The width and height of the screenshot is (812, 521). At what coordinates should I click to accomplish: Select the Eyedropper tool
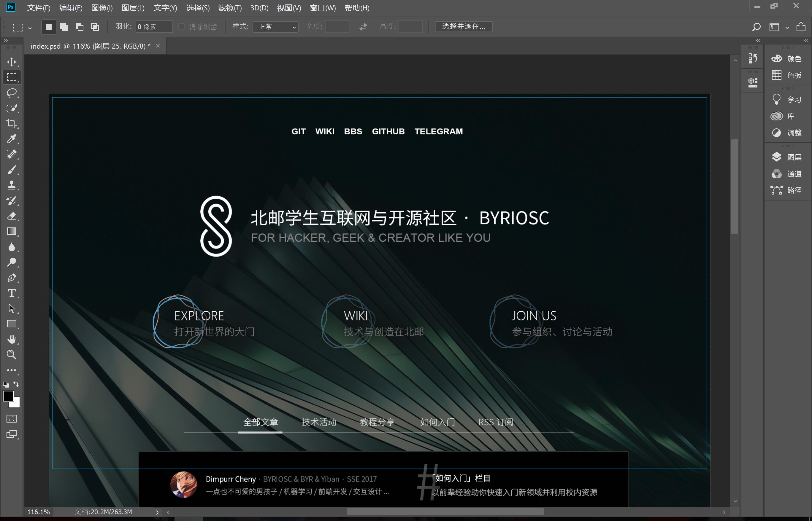point(12,139)
